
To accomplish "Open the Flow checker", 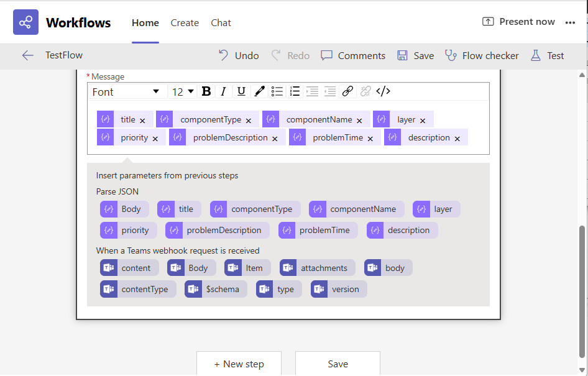I will click(x=482, y=55).
